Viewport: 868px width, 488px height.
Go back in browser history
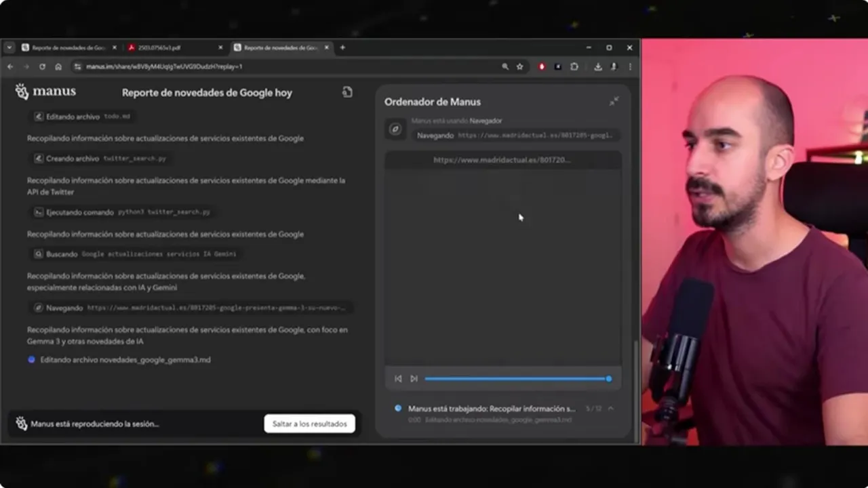[10, 66]
